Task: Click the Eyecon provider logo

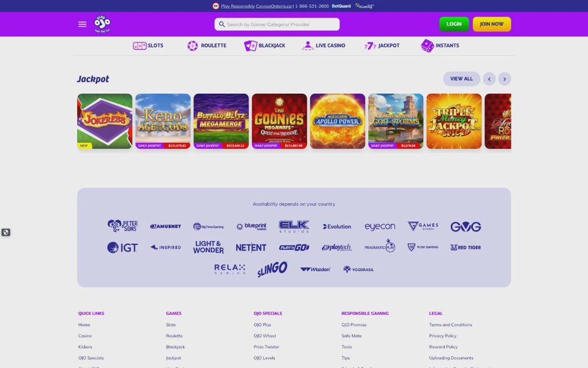Action: 380,226
